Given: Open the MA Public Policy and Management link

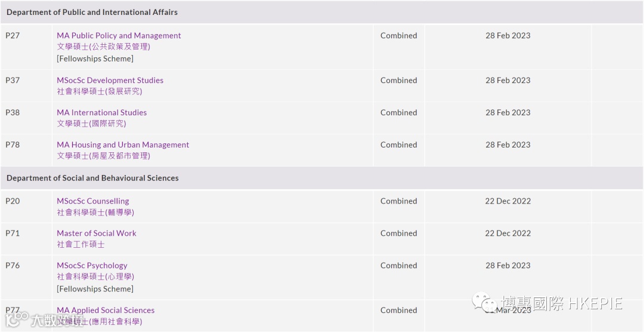Looking at the screenshot, I should 119,36.
